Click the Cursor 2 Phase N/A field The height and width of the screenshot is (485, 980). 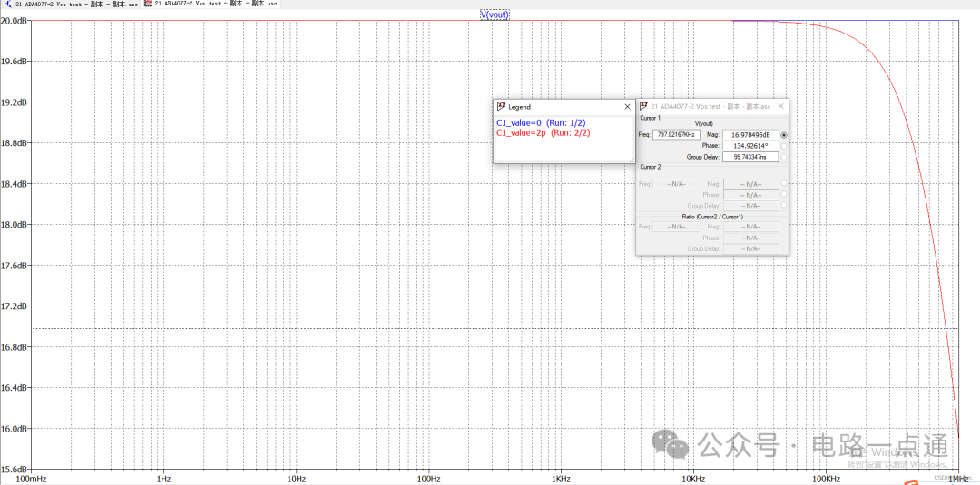click(x=750, y=195)
